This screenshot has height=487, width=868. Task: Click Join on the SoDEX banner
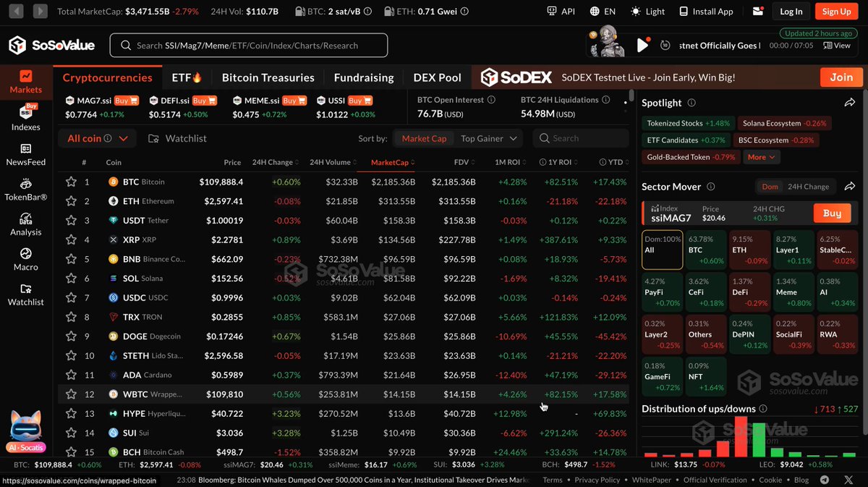[x=841, y=77]
